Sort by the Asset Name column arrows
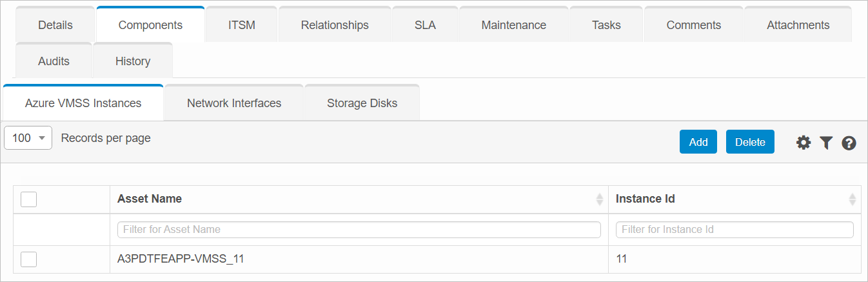 (600, 199)
